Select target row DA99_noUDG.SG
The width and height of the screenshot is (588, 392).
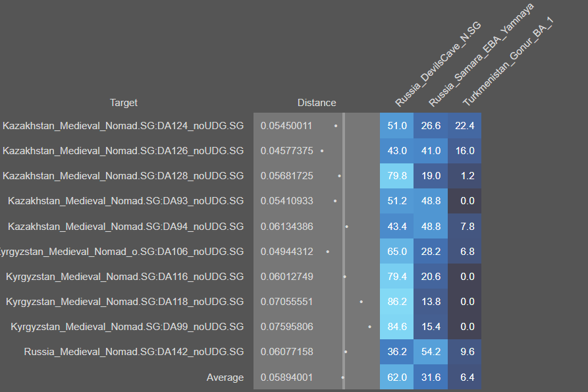pyautogui.click(x=127, y=327)
